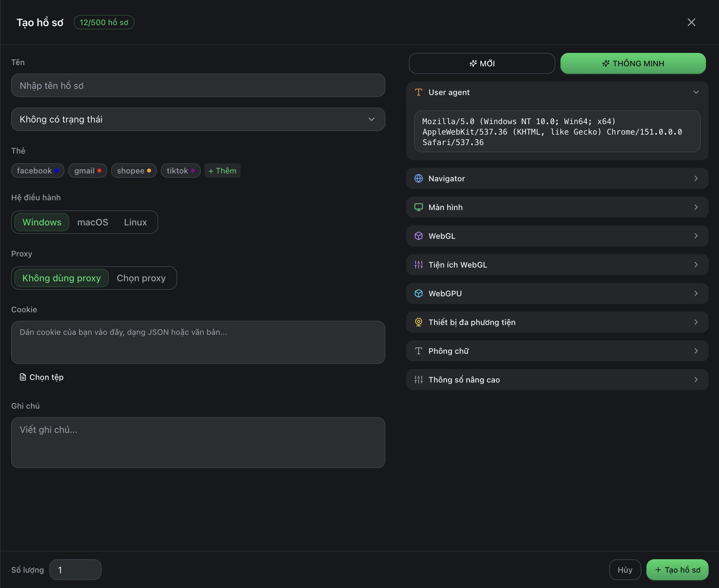The width and height of the screenshot is (719, 588).
Task: Click the Màn hình monitor icon
Action: click(x=418, y=207)
